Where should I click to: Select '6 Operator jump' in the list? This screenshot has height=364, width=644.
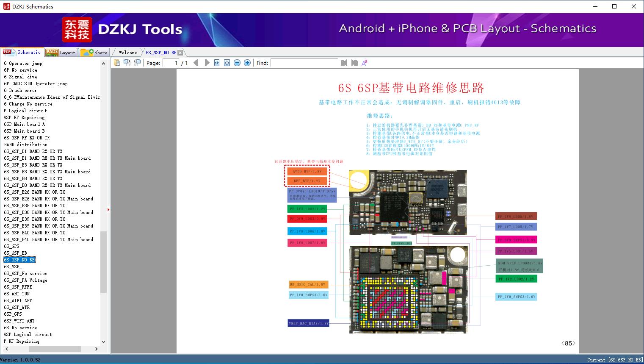coord(23,63)
